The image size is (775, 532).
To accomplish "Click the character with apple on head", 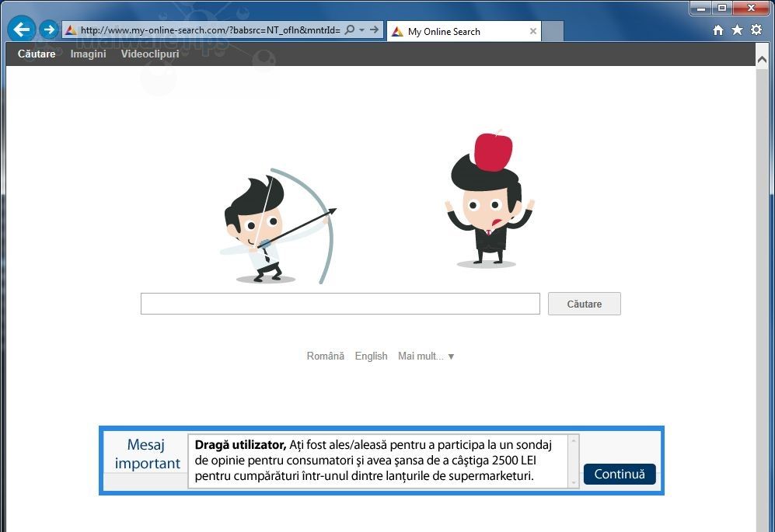I will (x=489, y=199).
